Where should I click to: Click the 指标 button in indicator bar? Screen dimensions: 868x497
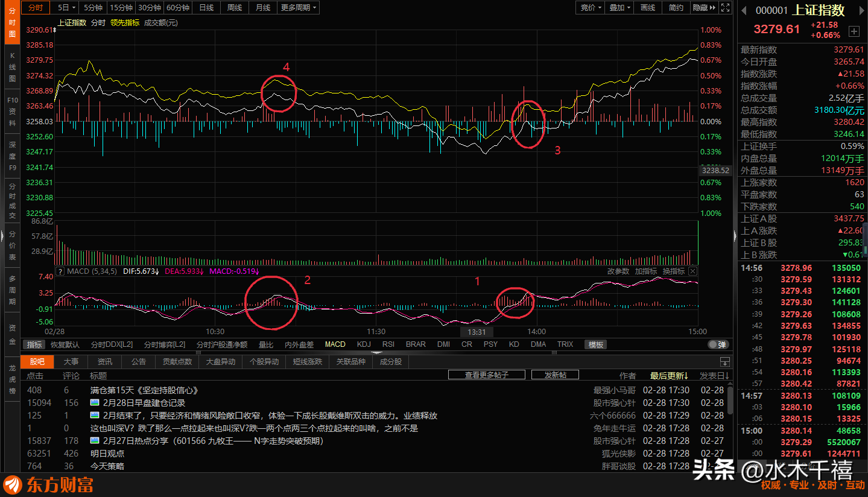click(34, 344)
